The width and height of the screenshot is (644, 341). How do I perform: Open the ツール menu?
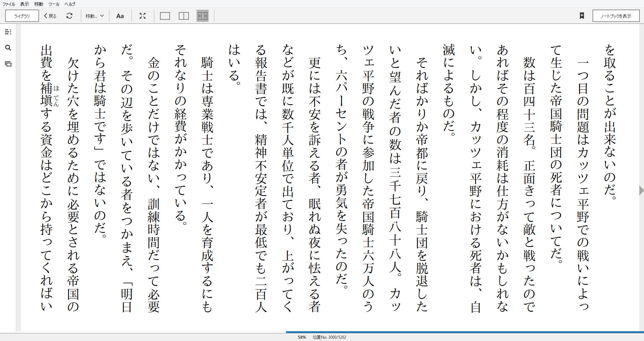click(x=54, y=4)
